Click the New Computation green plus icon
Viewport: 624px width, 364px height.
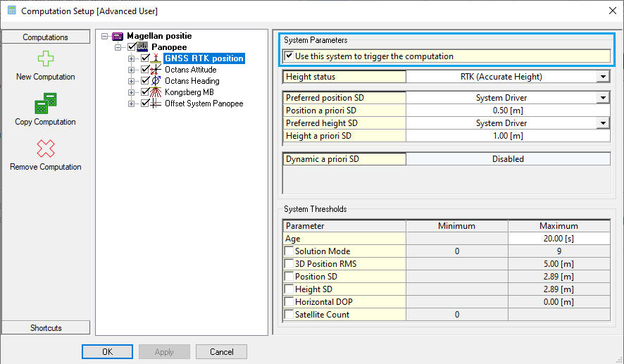pos(45,58)
